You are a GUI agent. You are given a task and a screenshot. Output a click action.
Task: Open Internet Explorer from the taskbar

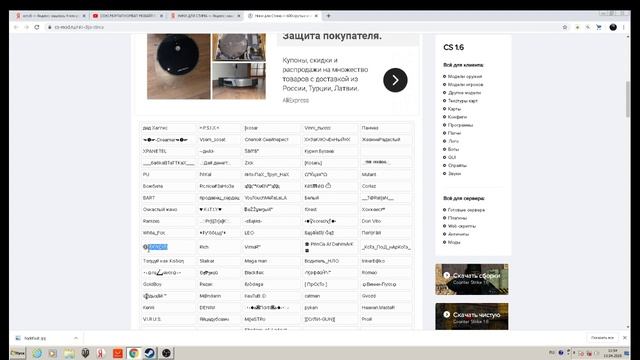click(37, 353)
